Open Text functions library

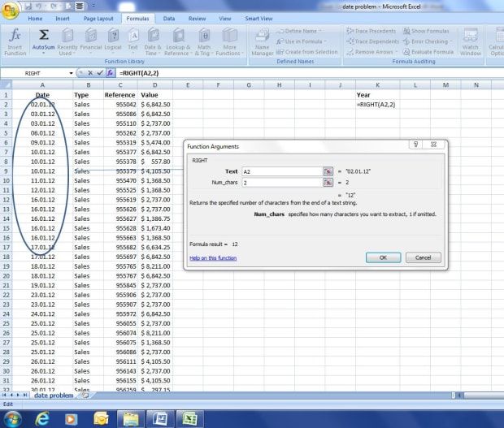pyautogui.click(x=133, y=40)
